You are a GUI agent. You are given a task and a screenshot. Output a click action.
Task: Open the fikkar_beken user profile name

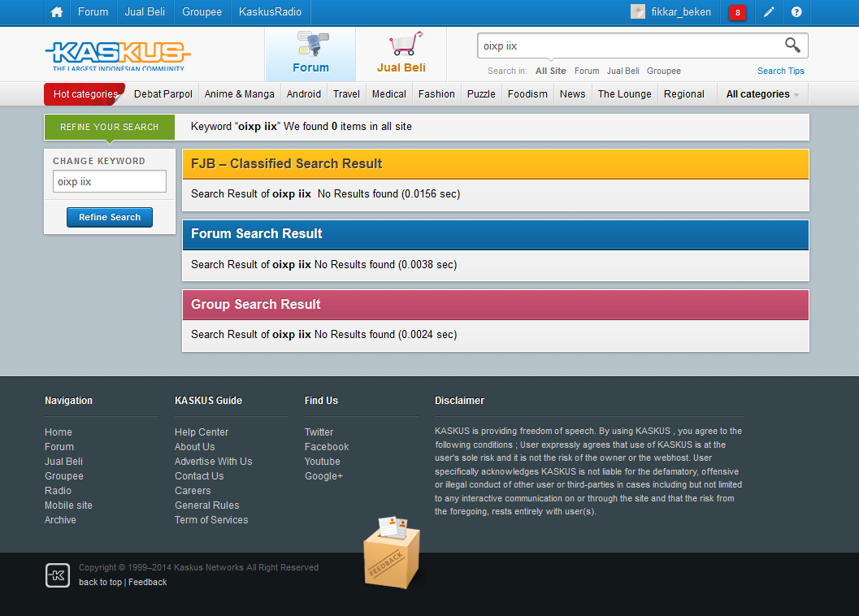pos(681,12)
